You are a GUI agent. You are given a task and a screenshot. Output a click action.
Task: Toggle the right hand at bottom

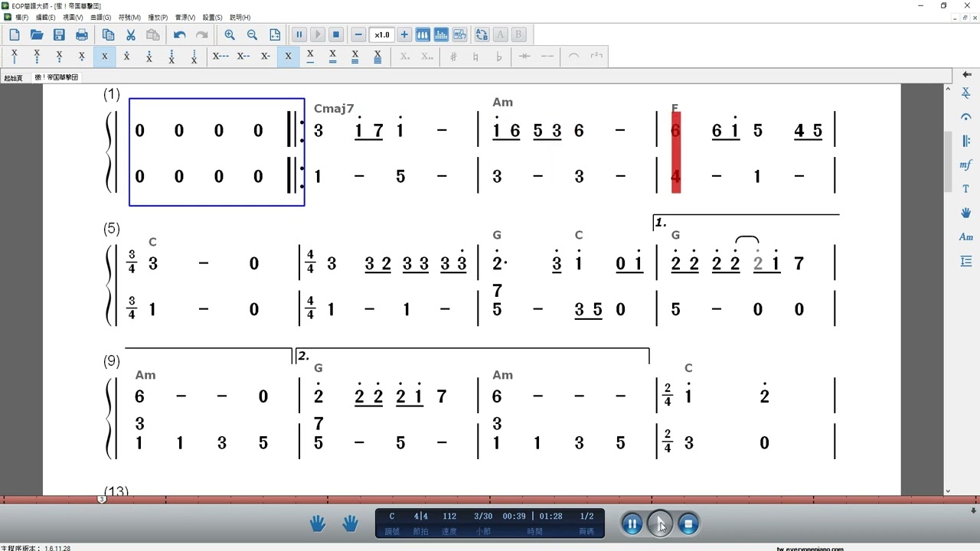pos(351,523)
